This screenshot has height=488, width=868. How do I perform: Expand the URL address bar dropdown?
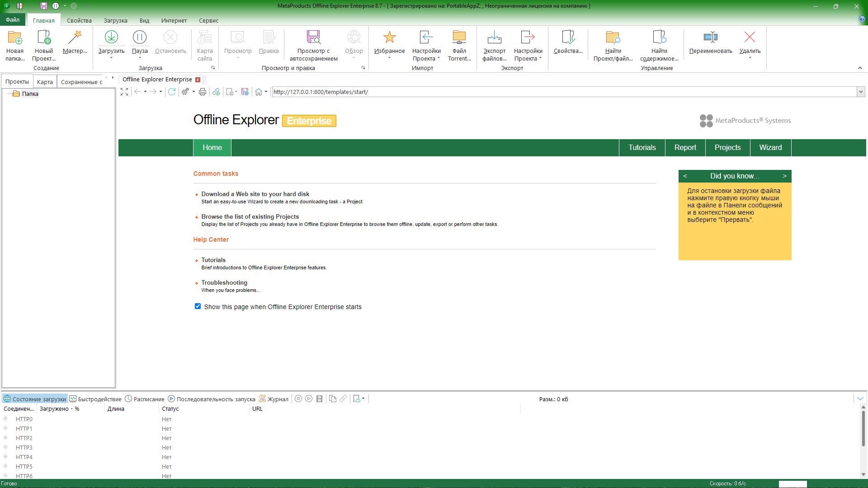tap(860, 92)
